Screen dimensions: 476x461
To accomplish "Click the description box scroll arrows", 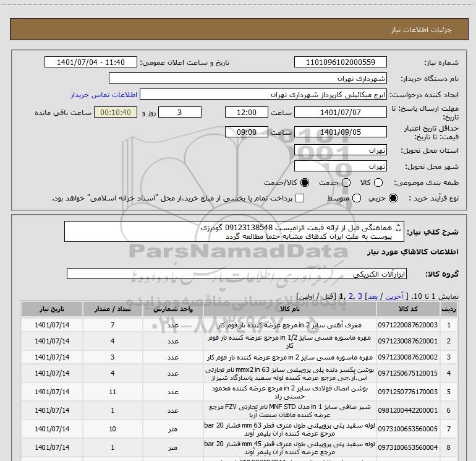I will click(x=399, y=228).
